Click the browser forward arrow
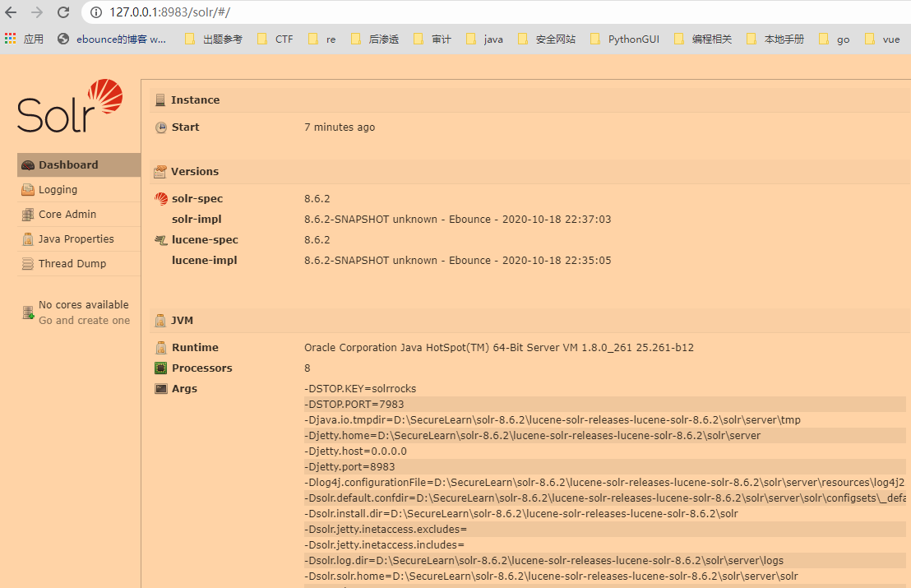Viewport: 911px width, 588px height. pyautogui.click(x=37, y=12)
